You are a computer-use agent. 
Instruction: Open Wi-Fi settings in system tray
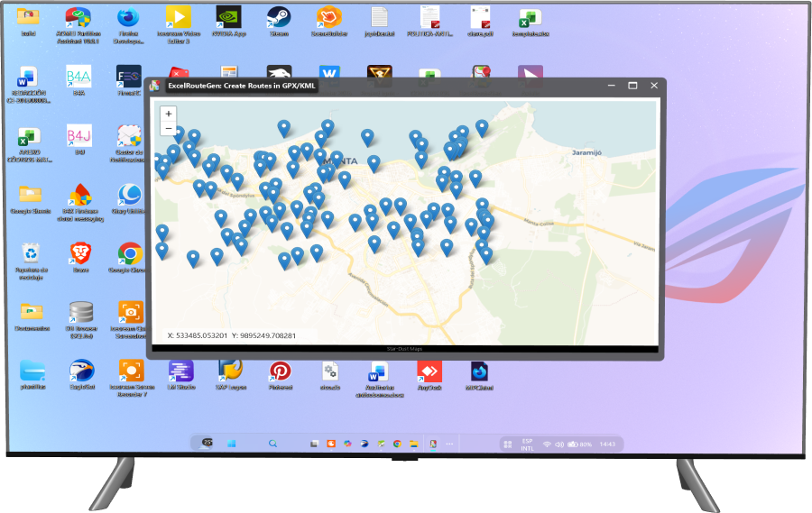click(547, 444)
